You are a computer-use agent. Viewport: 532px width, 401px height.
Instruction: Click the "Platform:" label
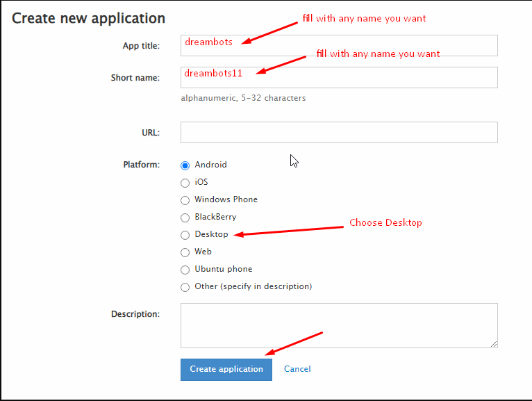141,165
